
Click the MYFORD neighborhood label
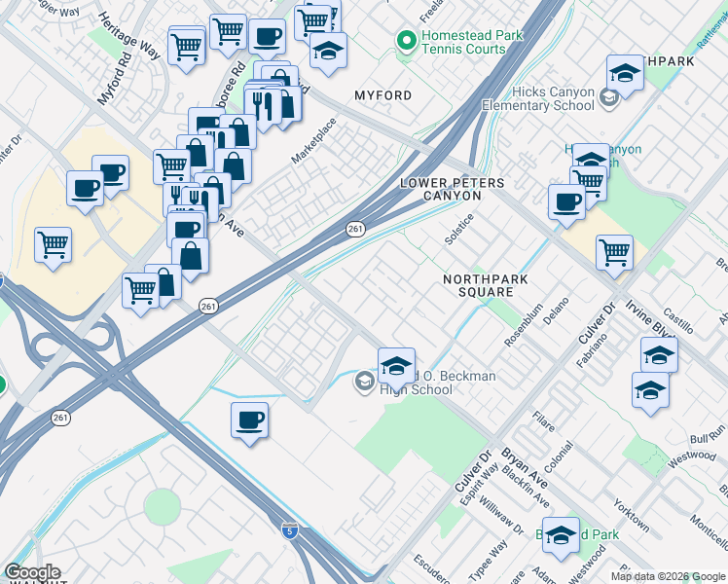383,95
